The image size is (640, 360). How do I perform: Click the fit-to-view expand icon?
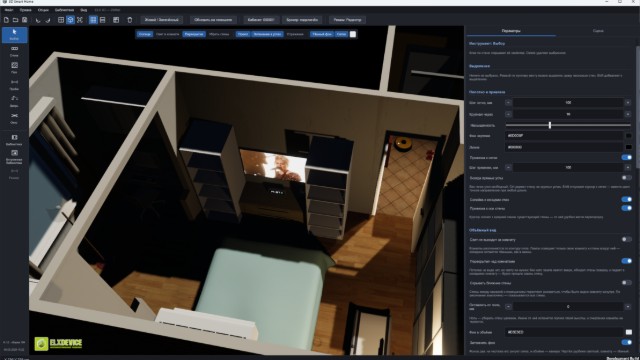80,20
